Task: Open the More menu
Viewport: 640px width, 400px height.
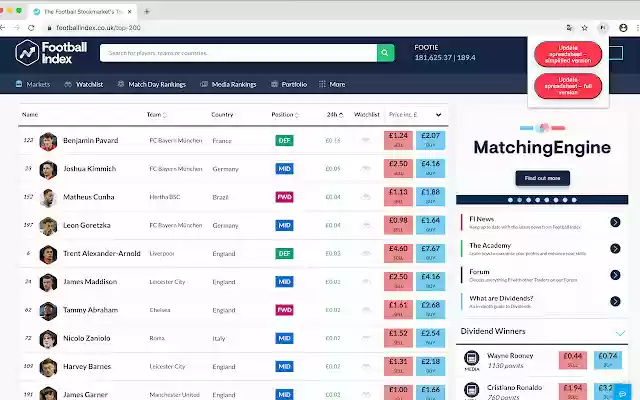Action: [332, 84]
